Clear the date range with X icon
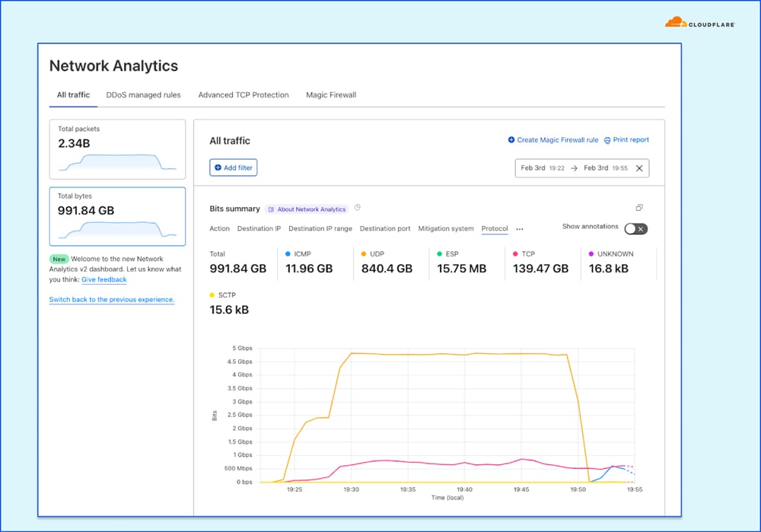761x532 pixels. tap(639, 168)
